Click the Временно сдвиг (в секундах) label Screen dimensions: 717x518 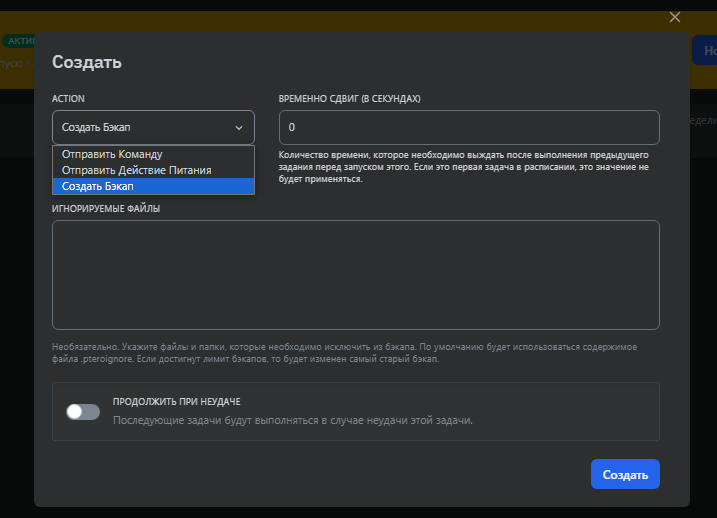(349, 99)
